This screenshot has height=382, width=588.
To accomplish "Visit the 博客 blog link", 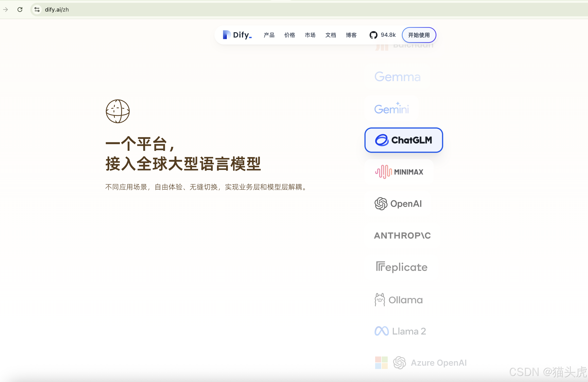I will coord(351,35).
